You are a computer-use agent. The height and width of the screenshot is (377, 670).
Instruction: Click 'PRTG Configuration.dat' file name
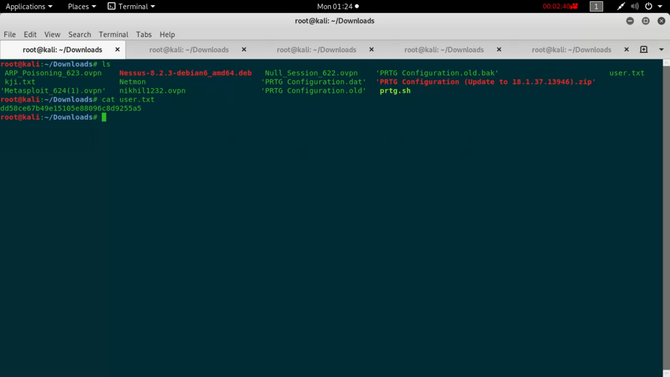pos(314,82)
